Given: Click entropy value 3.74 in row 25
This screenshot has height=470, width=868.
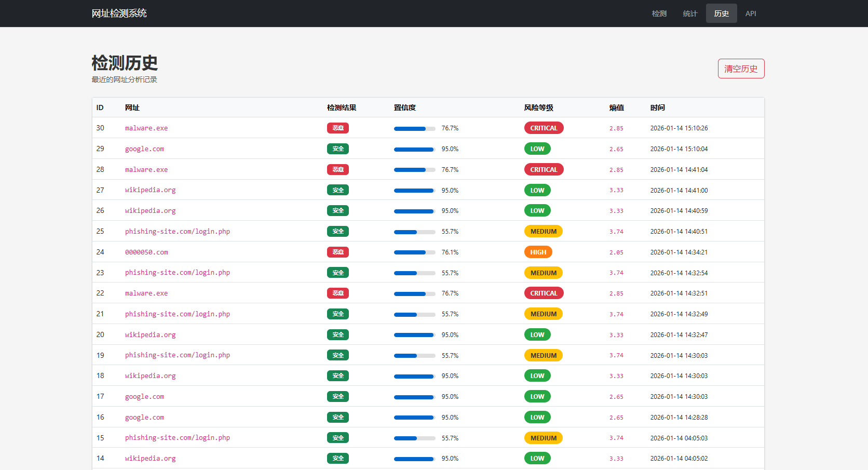Looking at the screenshot, I should tap(616, 232).
